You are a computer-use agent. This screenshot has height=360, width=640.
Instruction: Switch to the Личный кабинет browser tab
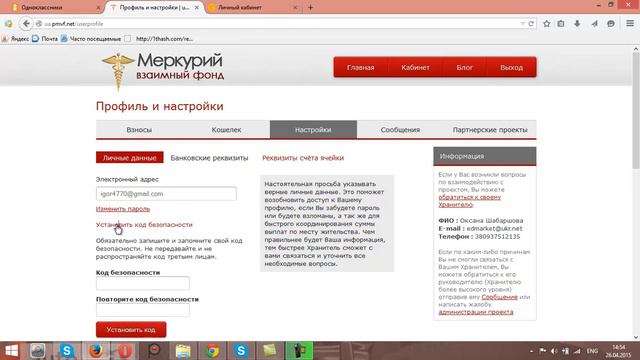[252, 7]
